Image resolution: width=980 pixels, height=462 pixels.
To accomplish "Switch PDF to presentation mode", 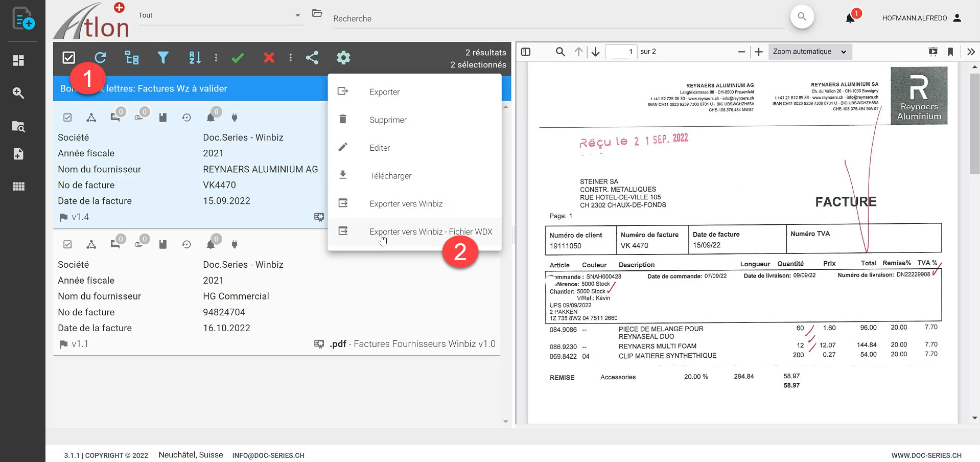I will tap(933, 52).
